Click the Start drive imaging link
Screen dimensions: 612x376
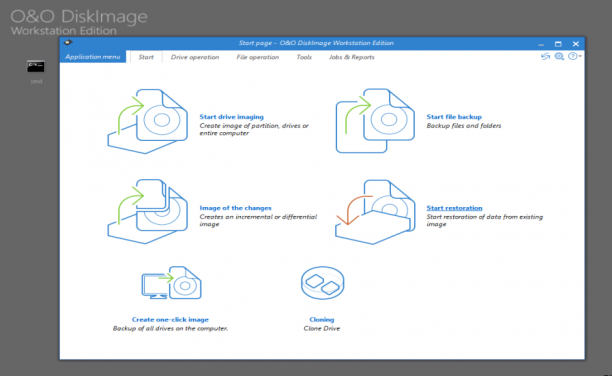point(231,117)
